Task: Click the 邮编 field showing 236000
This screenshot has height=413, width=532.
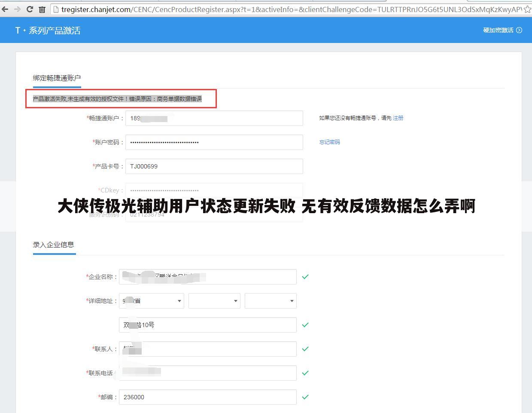Action: pyautogui.click(x=208, y=397)
